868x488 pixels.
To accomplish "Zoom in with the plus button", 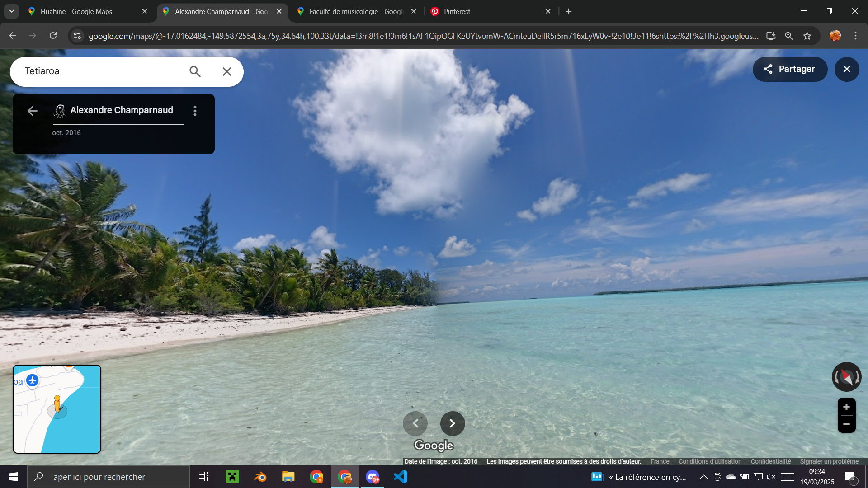I will 846,407.
